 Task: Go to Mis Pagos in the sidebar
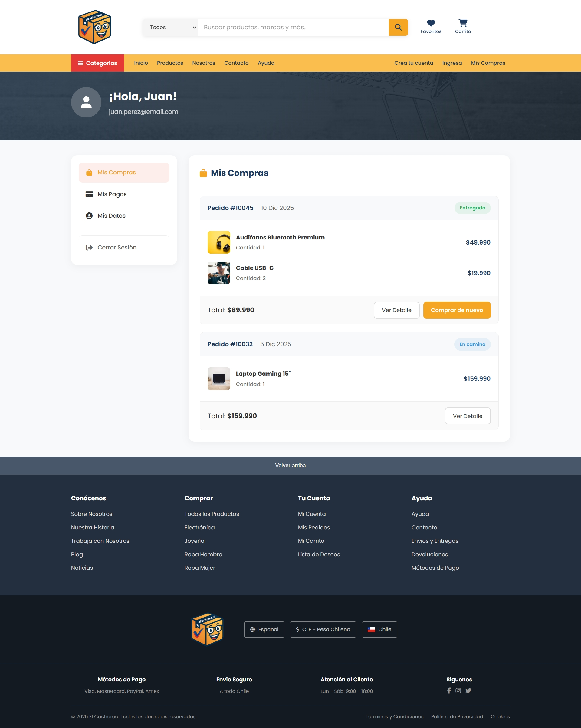pyautogui.click(x=112, y=194)
